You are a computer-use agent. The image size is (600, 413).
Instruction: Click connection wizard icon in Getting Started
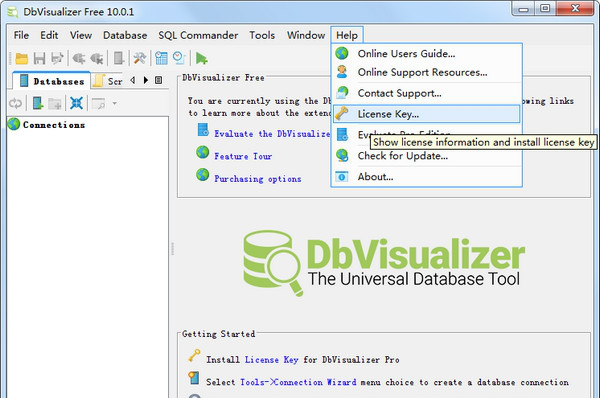(x=194, y=378)
